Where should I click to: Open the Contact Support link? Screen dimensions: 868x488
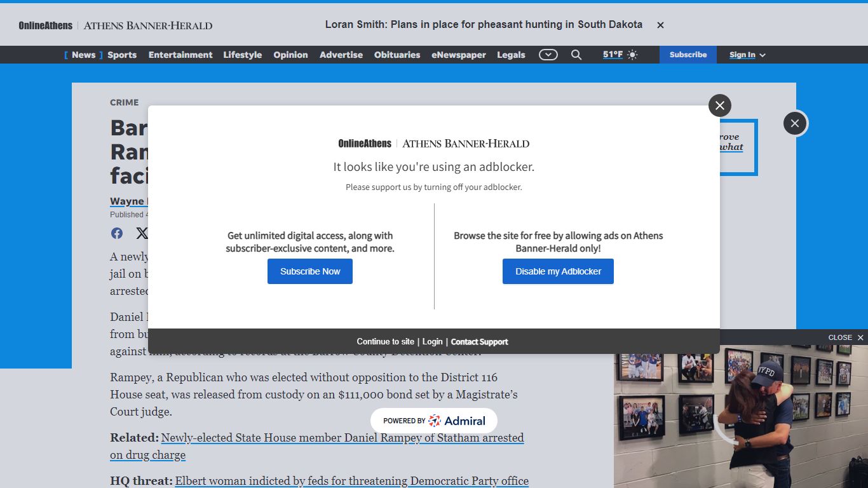[x=480, y=342]
